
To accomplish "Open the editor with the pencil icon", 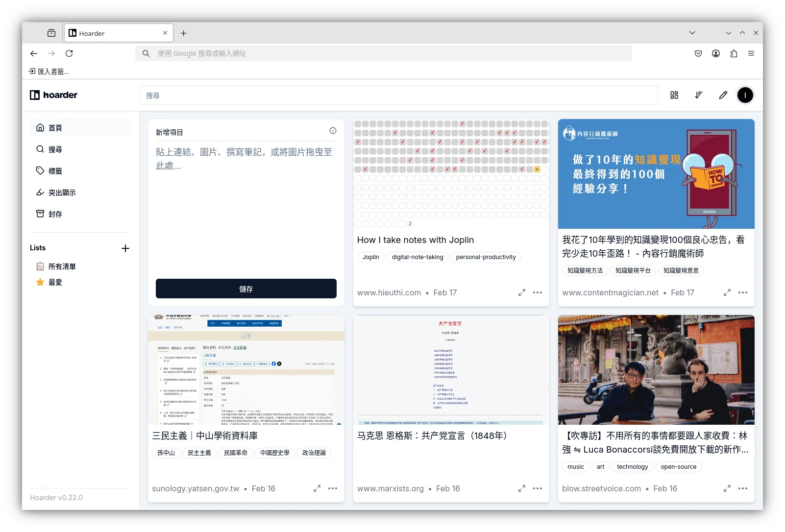I will click(723, 95).
